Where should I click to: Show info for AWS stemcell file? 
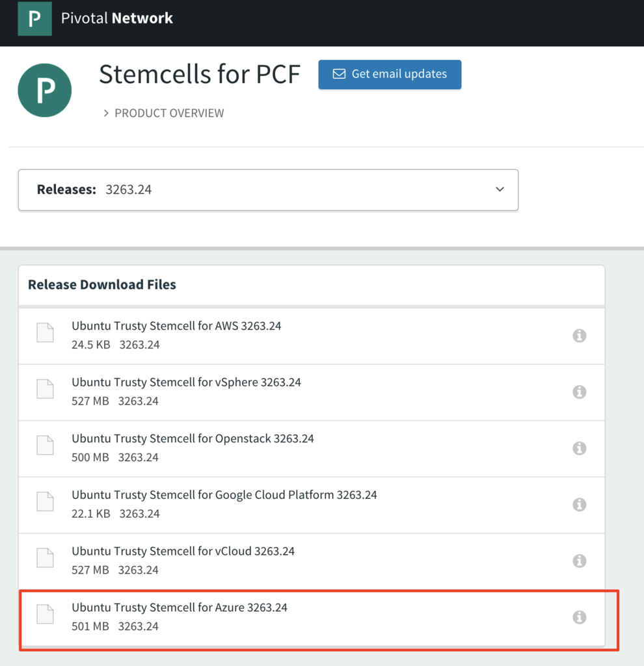click(579, 336)
